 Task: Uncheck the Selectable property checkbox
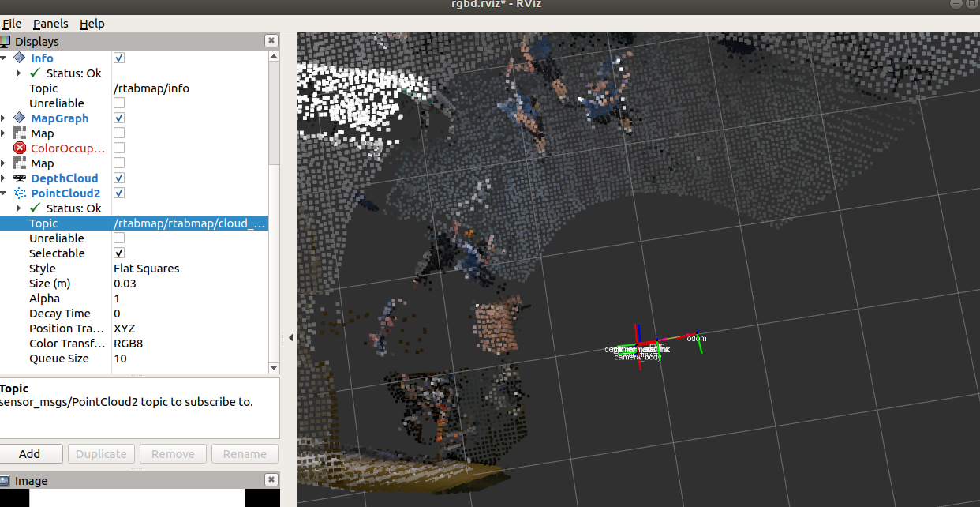[119, 253]
